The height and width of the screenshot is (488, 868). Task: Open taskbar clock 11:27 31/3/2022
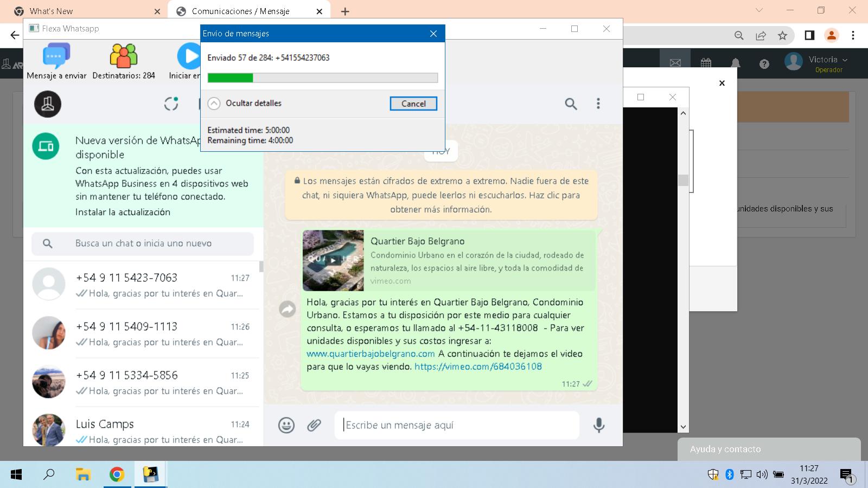click(809, 474)
